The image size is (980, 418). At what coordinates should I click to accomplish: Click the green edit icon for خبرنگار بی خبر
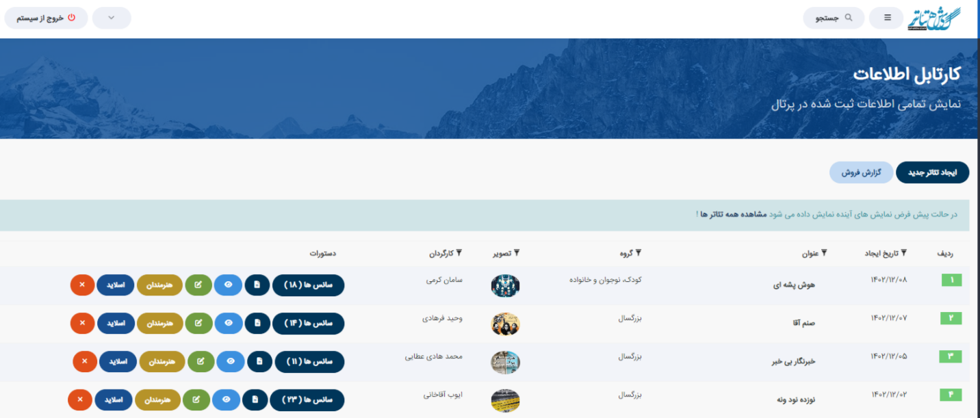pos(201,361)
